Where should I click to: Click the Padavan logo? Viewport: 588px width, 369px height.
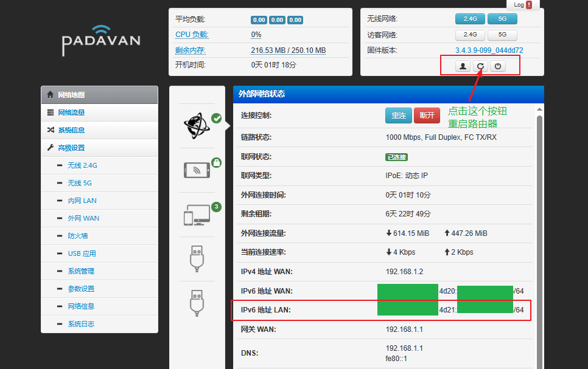click(x=101, y=41)
